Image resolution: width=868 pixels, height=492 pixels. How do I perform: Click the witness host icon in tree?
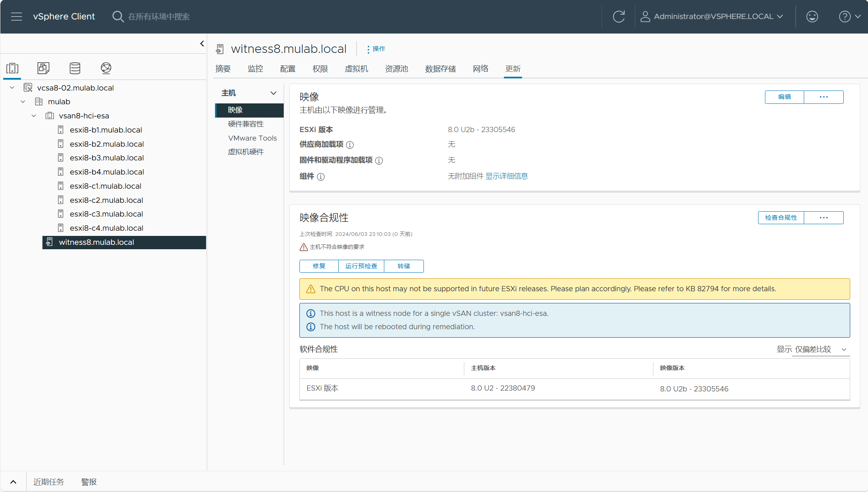click(49, 242)
